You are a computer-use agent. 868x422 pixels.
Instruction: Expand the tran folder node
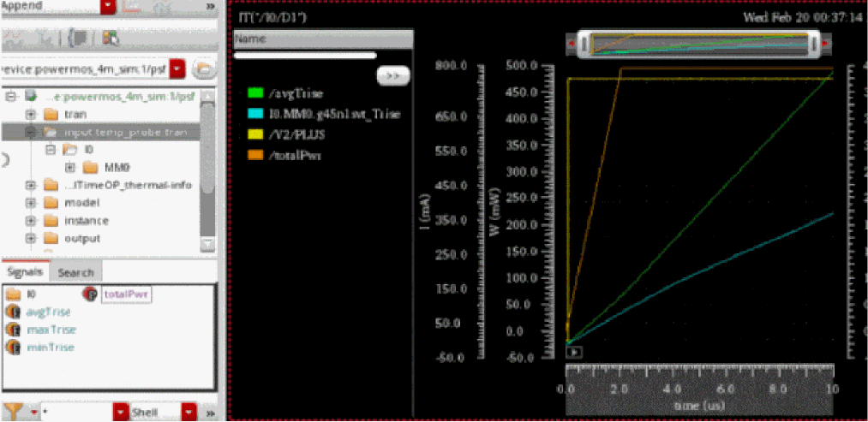coord(31,115)
